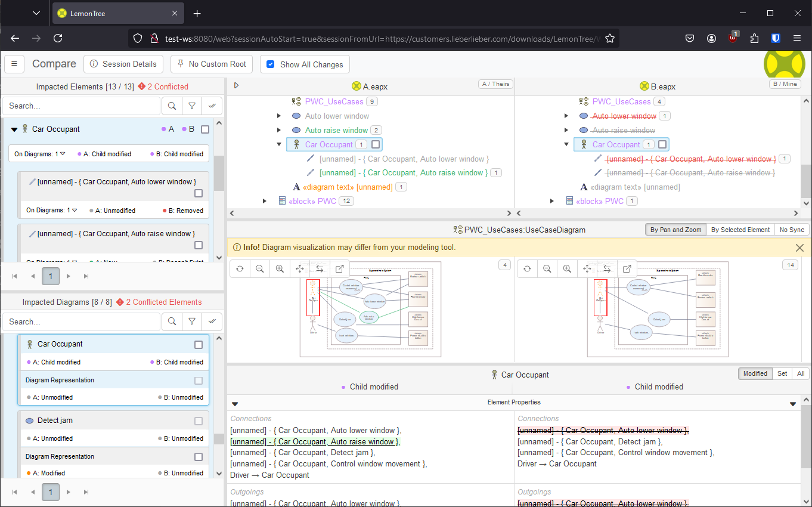This screenshot has width=812, height=507.
Task: Expand On Diagrams dropdown under Car Occupant
Action: (62, 154)
